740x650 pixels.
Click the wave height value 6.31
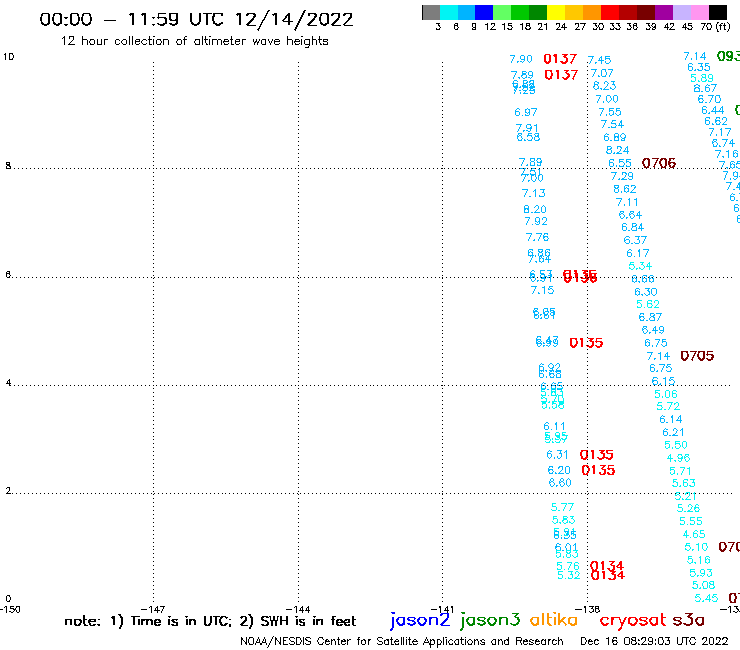(557, 455)
